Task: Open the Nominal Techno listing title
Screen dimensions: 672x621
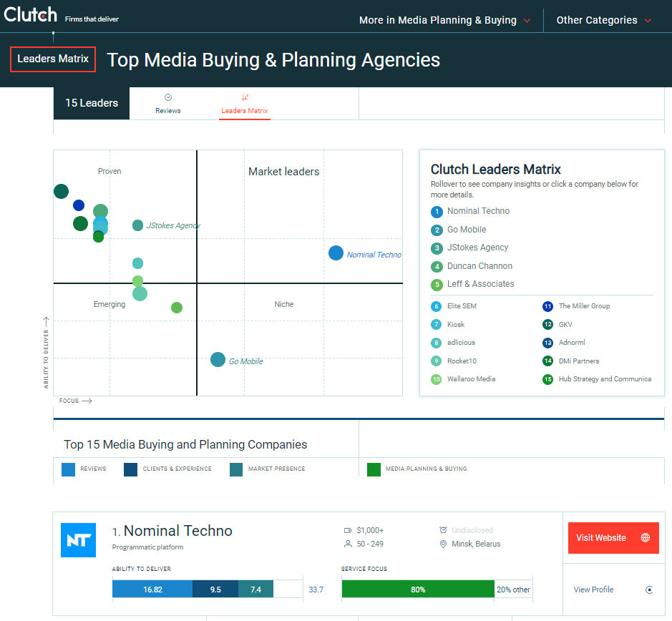Action: [178, 531]
